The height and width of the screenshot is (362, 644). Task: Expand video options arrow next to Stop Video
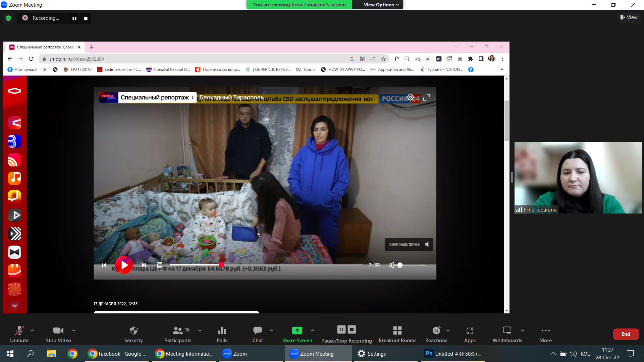click(x=74, y=330)
